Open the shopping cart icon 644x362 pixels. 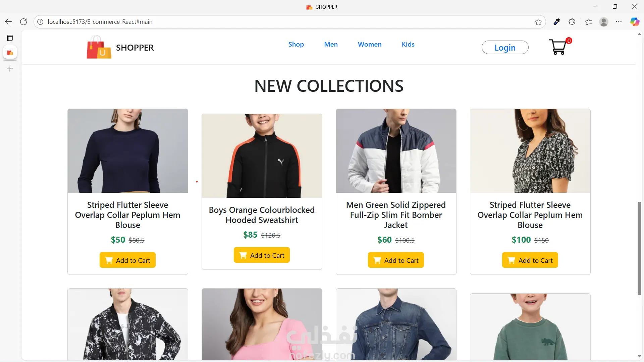point(558,47)
